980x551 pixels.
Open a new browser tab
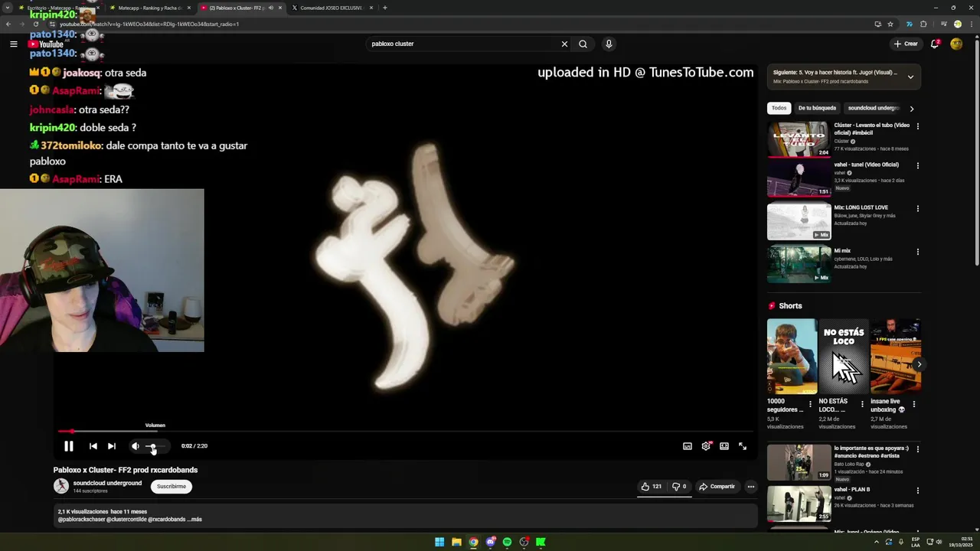[384, 8]
